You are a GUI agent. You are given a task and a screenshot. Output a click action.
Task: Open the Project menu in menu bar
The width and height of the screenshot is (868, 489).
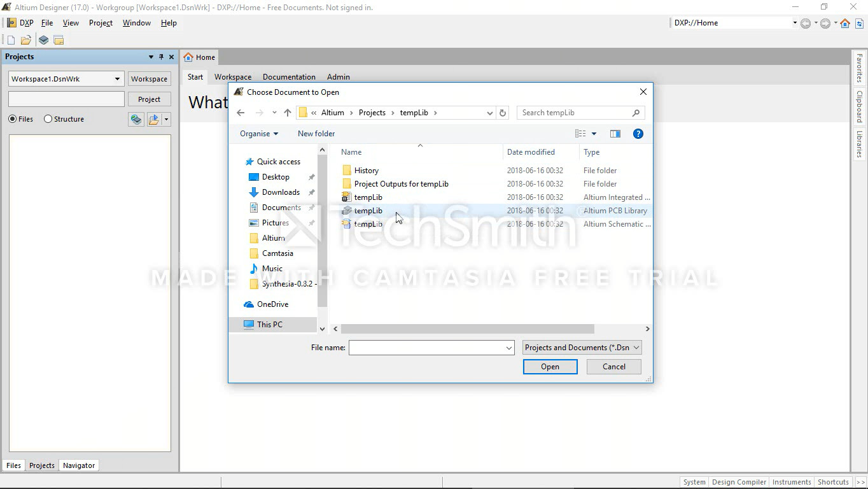tap(101, 23)
